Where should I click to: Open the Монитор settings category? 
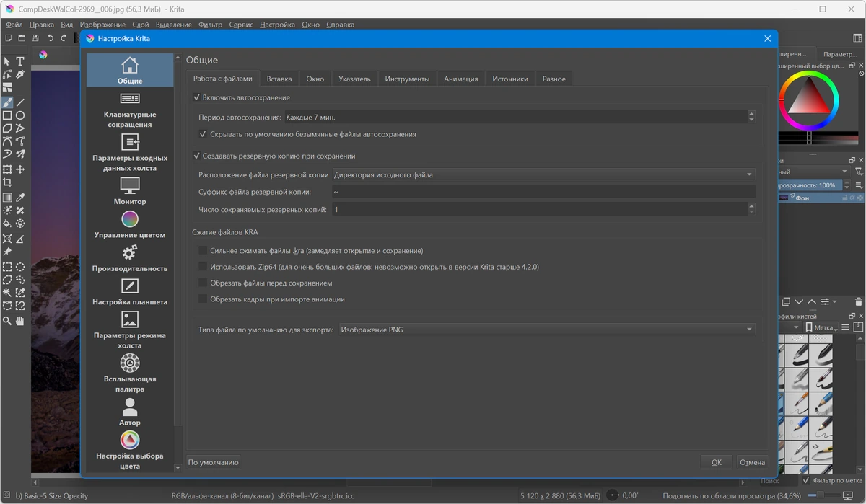tap(130, 190)
